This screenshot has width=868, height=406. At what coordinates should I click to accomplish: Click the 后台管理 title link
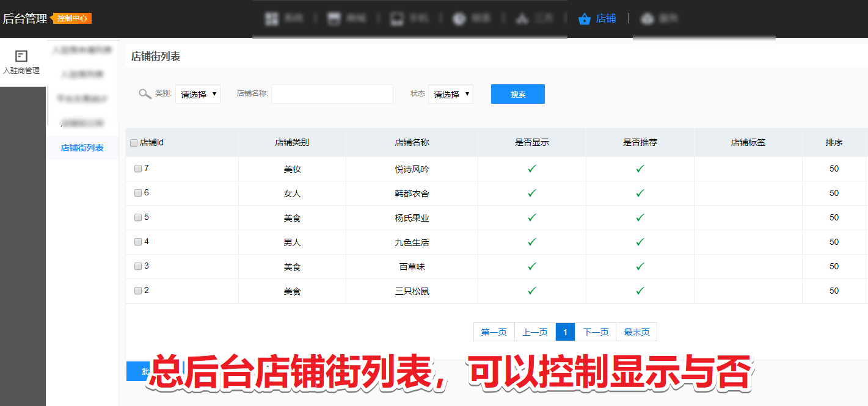[x=25, y=18]
